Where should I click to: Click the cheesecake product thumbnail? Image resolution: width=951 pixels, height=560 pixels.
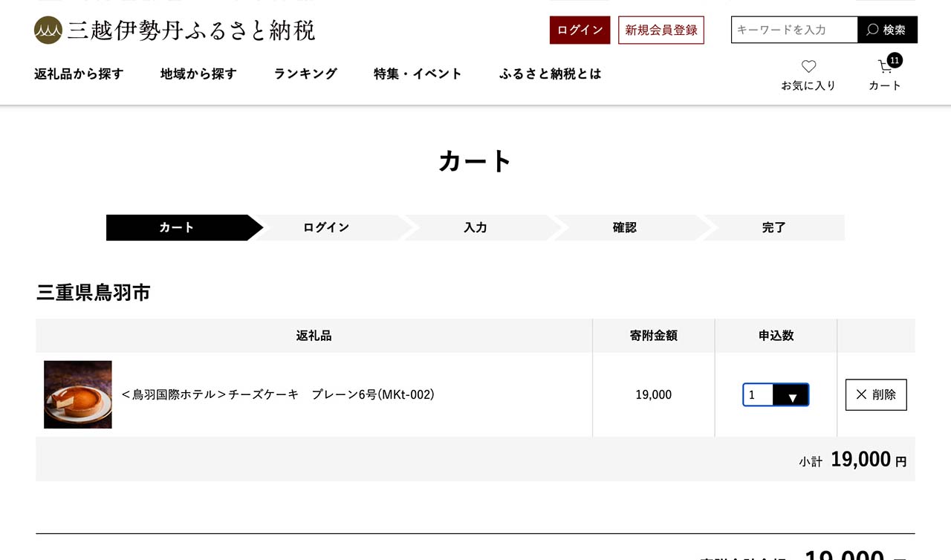(78, 394)
